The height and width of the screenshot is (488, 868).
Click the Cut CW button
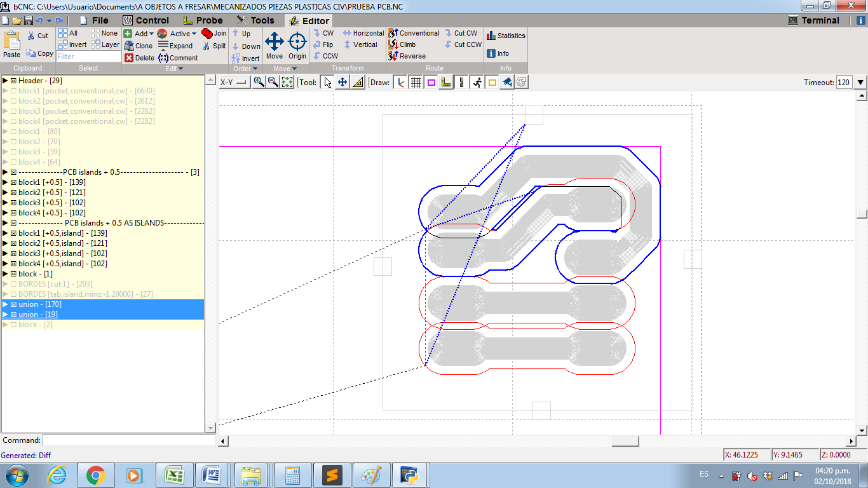[461, 33]
